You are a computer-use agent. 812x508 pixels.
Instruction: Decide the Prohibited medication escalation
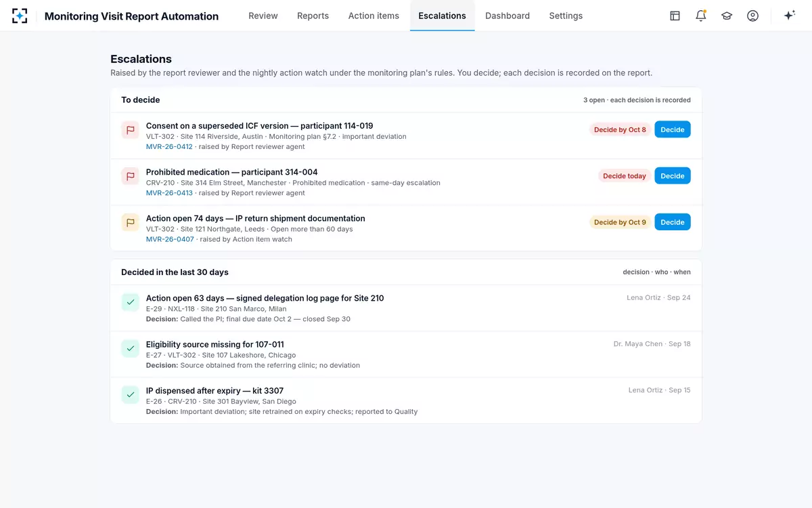673,175
